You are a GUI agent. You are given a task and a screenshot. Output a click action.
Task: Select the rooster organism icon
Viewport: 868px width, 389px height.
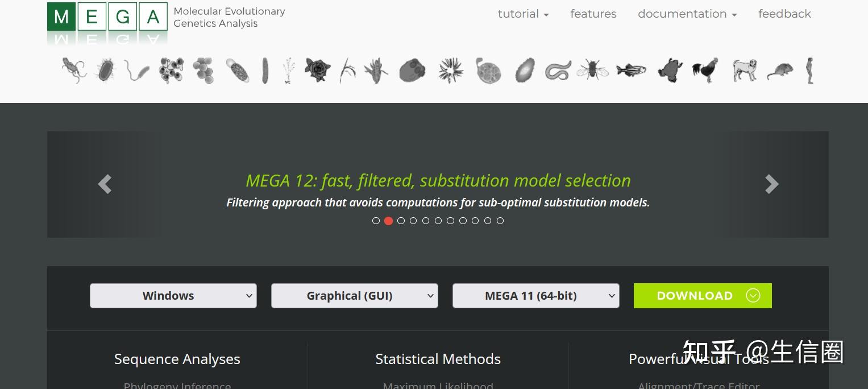[x=705, y=70]
